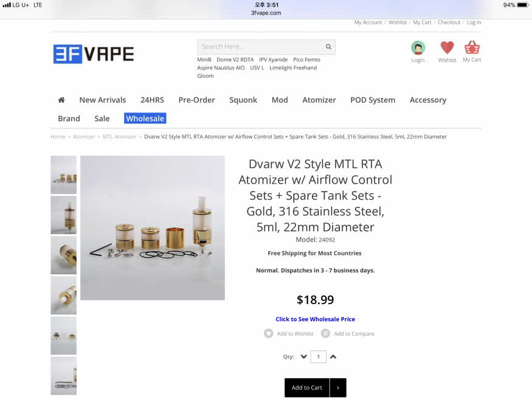Screen dimensions: 532x399
Task: Click Add to Compare icon
Action: click(x=325, y=333)
